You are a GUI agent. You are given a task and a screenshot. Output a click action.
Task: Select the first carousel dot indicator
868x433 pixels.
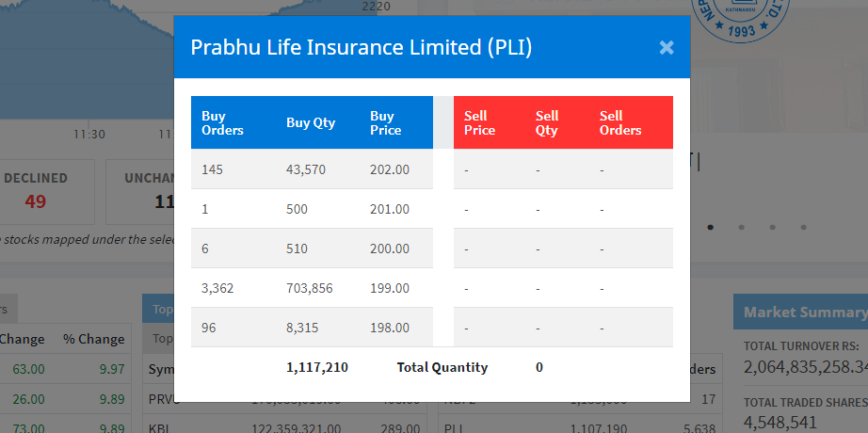point(710,227)
